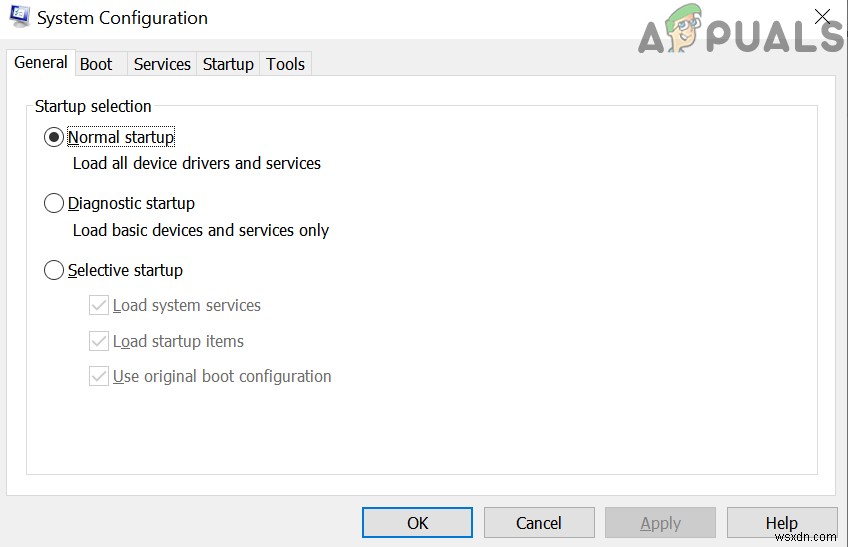The image size is (848, 547).
Task: Select the Normal startup radio button
Action: coord(54,137)
